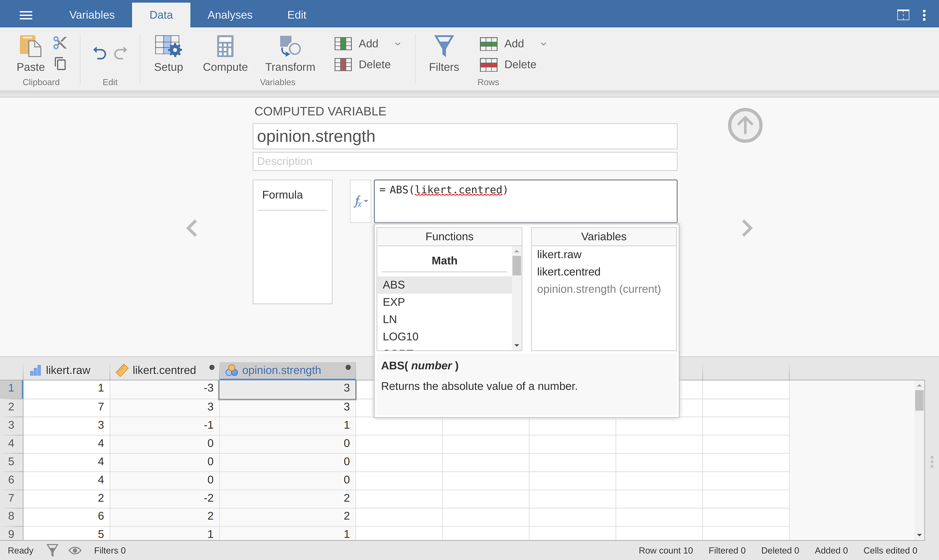The width and height of the screenshot is (939, 560).
Task: Click the functions list scrollbar thumb
Action: click(516, 266)
